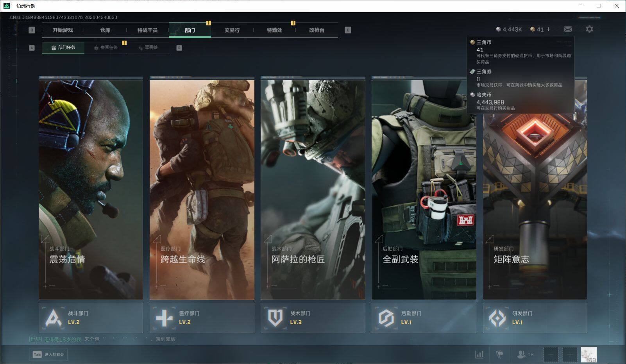Click the [世界] chat message line
The image size is (626, 364).
click(x=102, y=339)
